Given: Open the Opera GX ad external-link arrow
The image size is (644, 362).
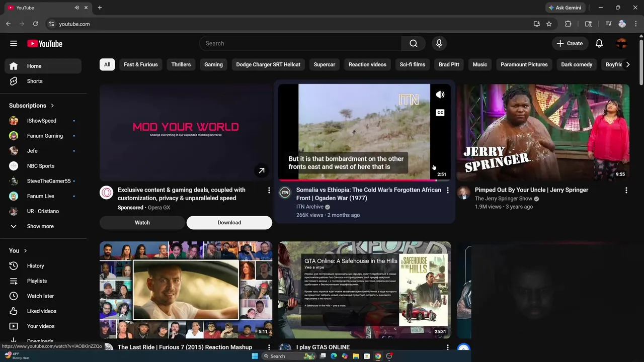Looking at the screenshot, I should (262, 171).
